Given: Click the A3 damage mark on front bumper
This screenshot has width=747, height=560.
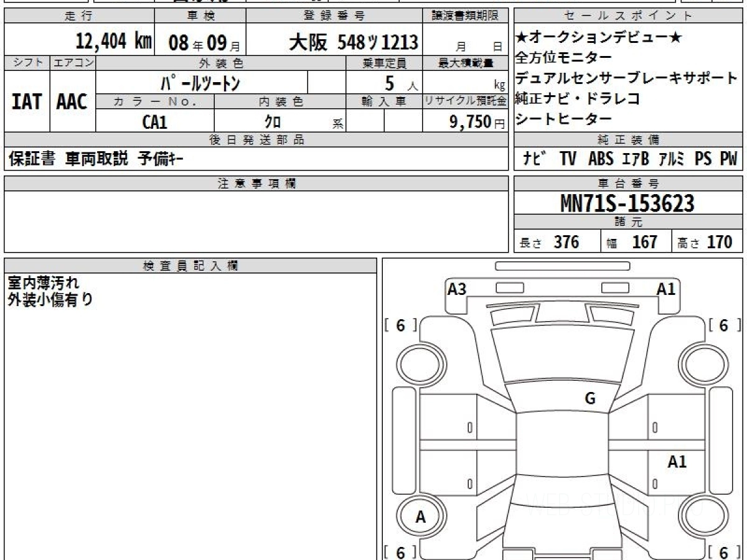Looking at the screenshot, I should pos(457,289).
